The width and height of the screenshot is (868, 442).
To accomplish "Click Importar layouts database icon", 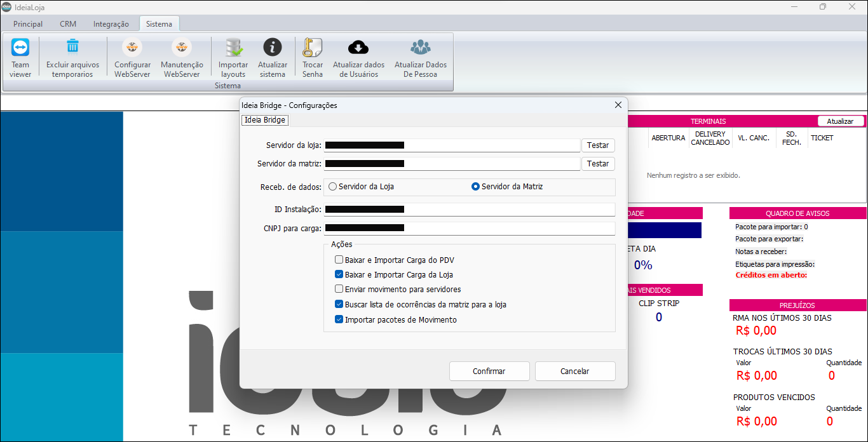I will pos(233,48).
